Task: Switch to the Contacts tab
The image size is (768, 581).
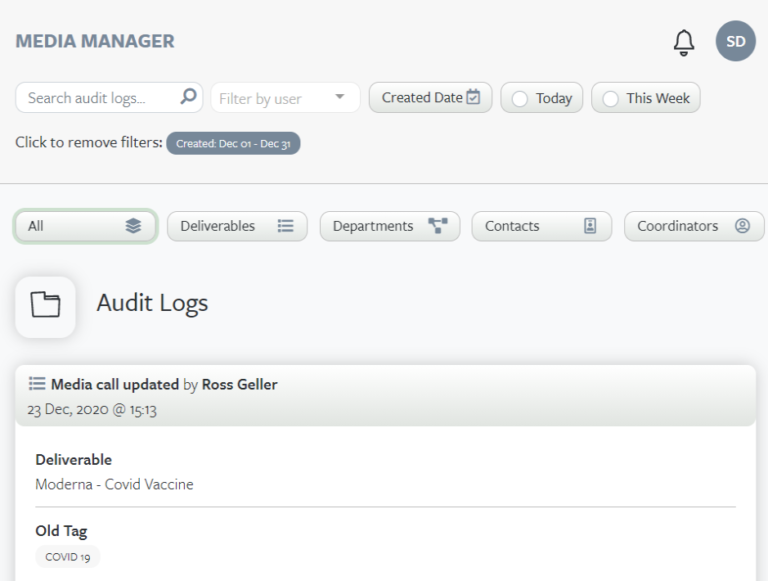Action: [542, 226]
